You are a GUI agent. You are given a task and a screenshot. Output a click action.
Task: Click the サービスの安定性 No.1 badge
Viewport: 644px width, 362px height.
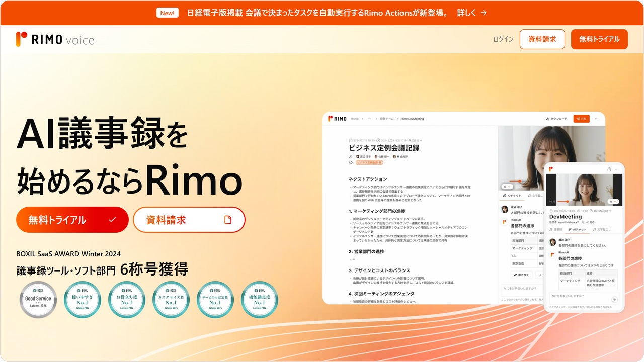(x=215, y=300)
